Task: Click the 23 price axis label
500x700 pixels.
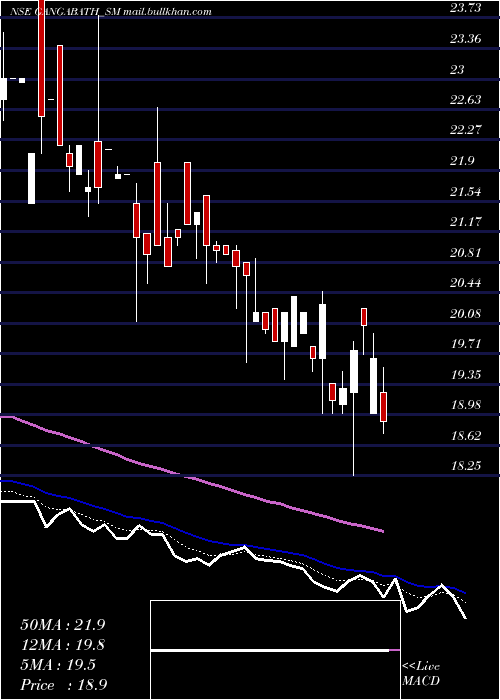Action: 458,69
